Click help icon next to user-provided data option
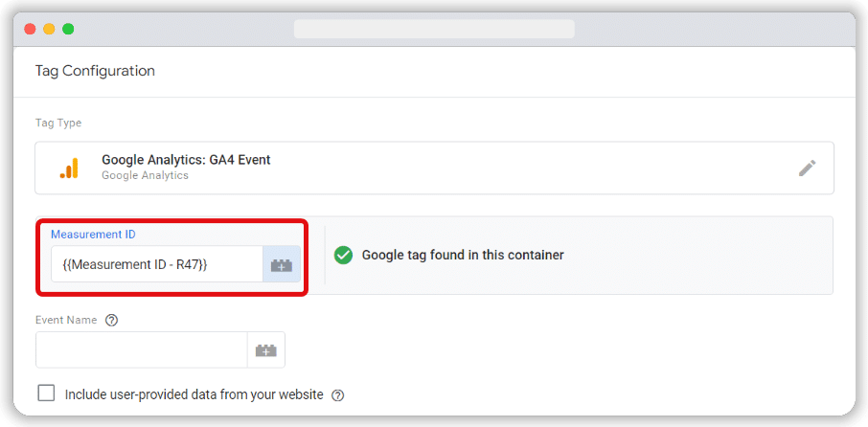868x427 pixels. (337, 395)
